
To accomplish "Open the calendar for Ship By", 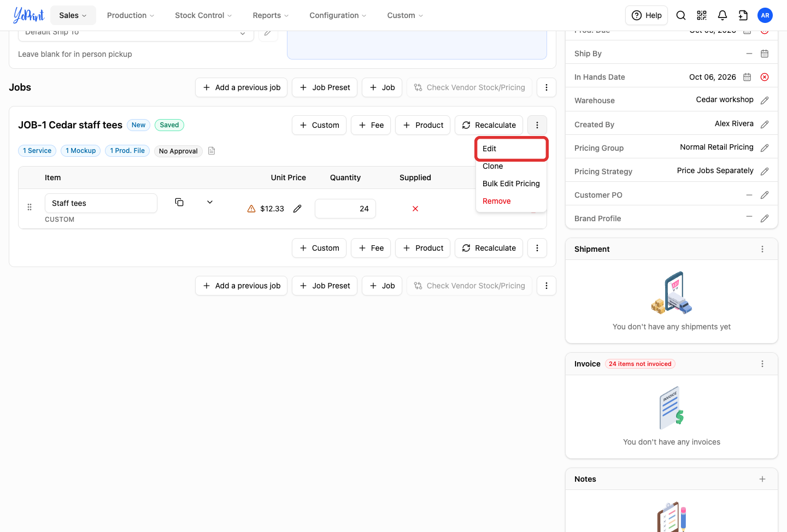I will pyautogui.click(x=765, y=54).
